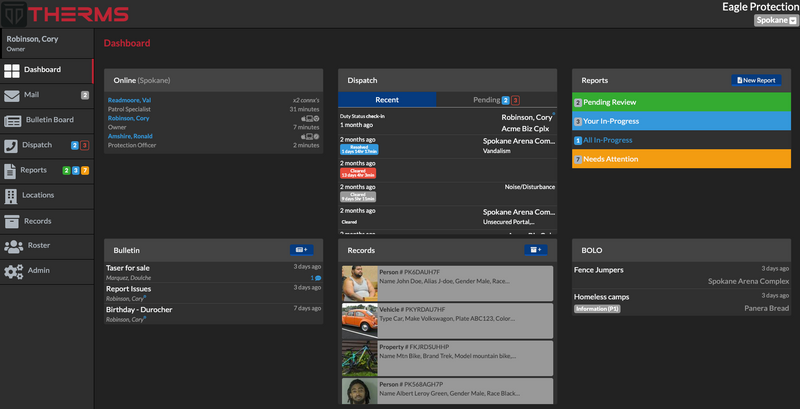Click the THERMS shield logo icon
800x409 pixels.
pos(14,14)
